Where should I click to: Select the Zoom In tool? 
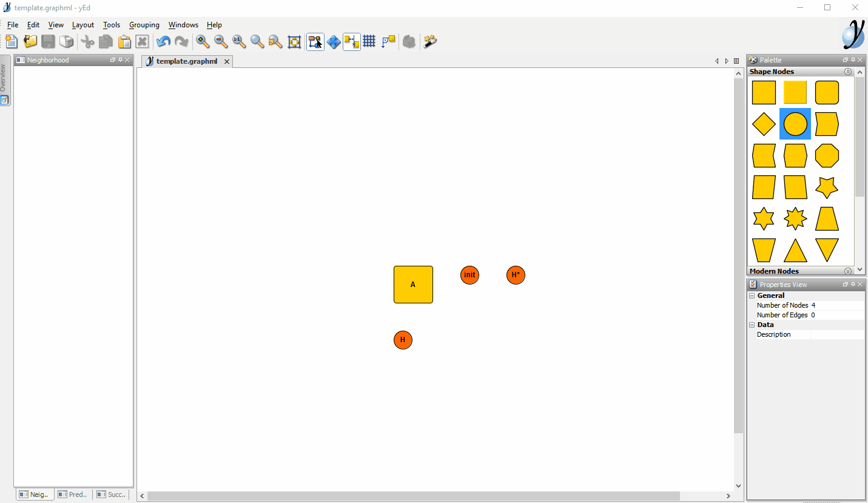click(x=203, y=41)
